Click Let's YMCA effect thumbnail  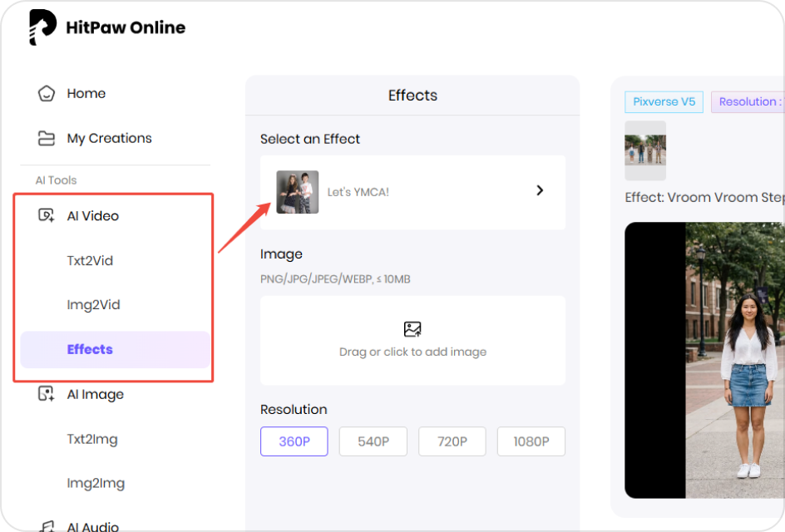coord(298,192)
